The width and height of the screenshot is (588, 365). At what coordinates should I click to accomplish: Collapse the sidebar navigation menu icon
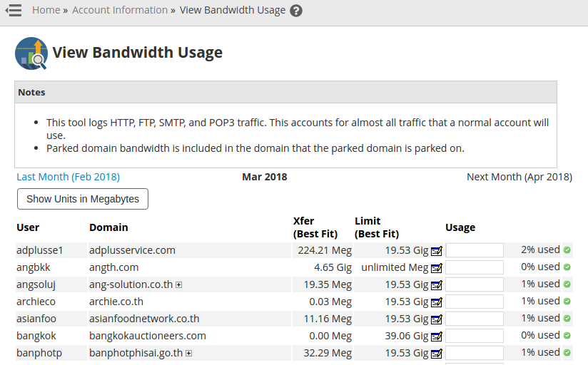tap(14, 11)
